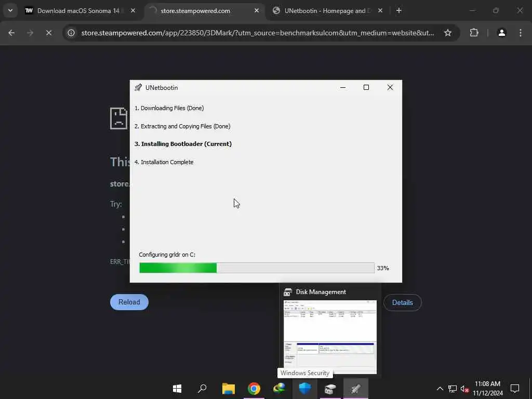View site information icon in address bar
Image resolution: width=532 pixels, height=399 pixels.
click(x=71, y=33)
